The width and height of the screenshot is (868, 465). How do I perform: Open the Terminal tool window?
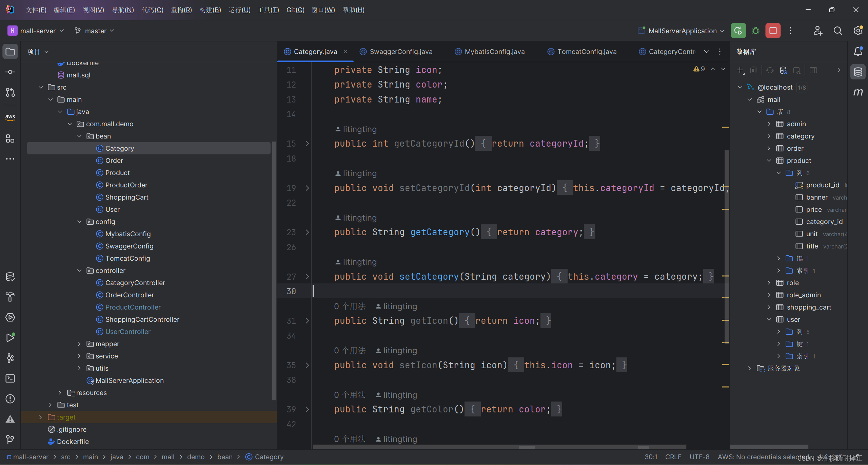[10, 378]
